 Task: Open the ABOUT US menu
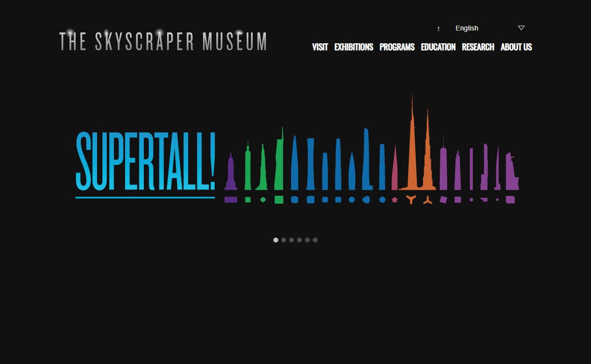[x=516, y=47]
